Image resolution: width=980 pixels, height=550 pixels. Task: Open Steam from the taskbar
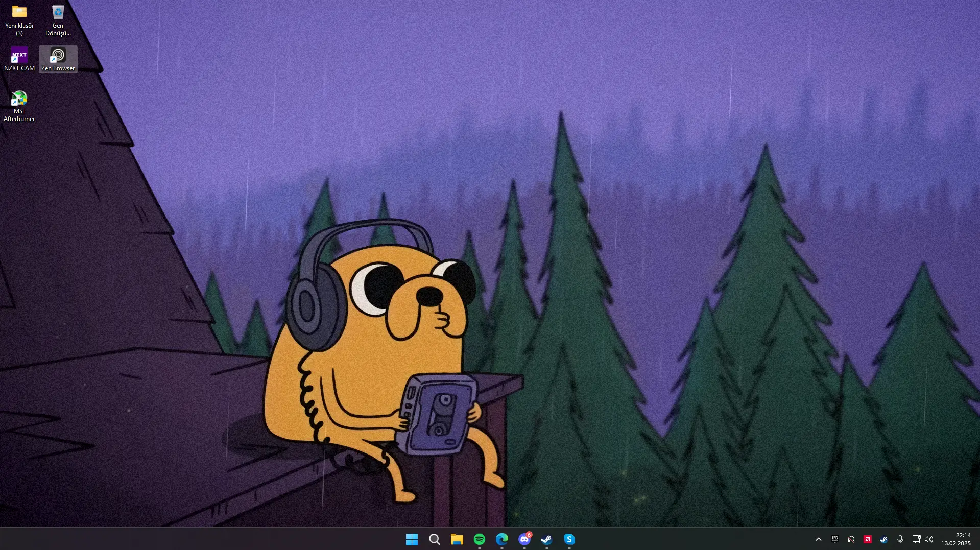pos(547,539)
